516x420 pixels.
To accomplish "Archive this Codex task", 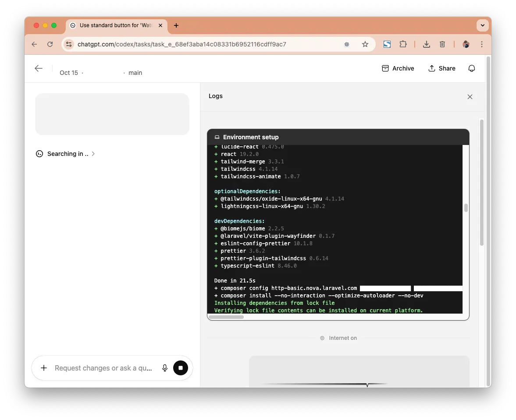I will [x=398, y=68].
